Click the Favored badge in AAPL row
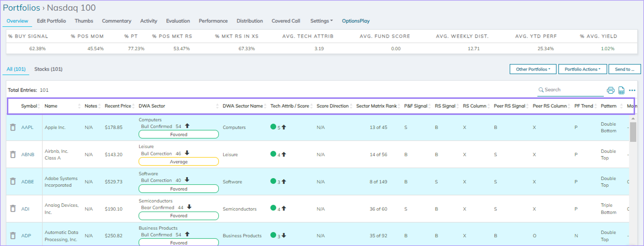The height and width of the screenshot is (246, 644). 179,134
